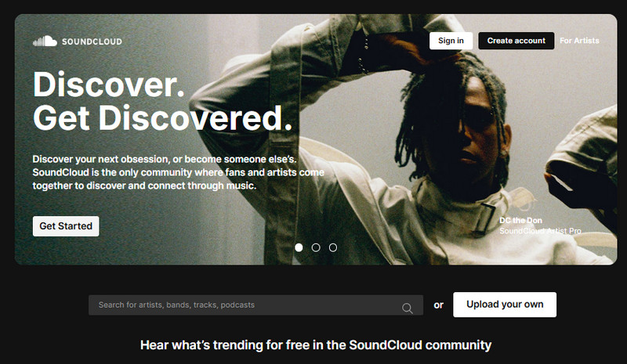
Task: Click the SoundCloud cloud logo icon
Action: 45,41
